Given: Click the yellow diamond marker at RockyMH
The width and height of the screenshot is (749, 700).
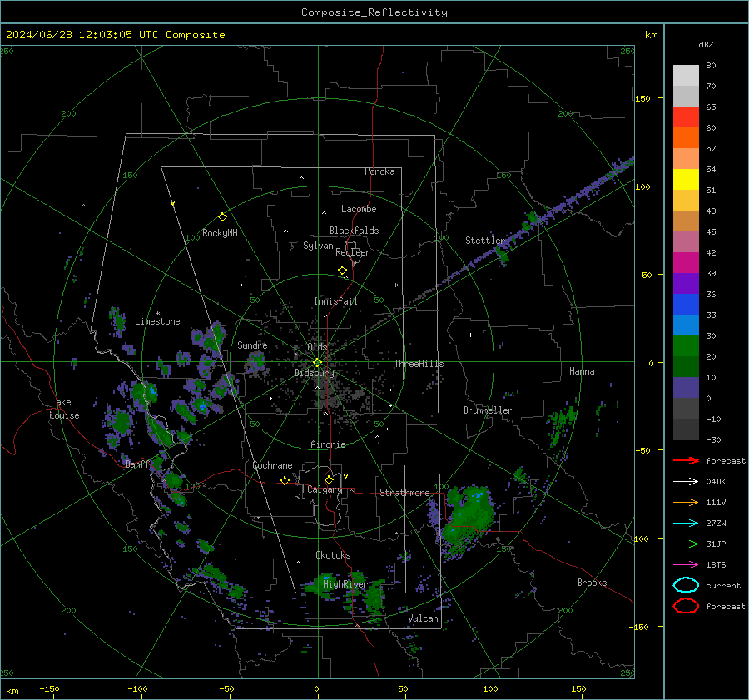Looking at the screenshot, I should point(222,217).
